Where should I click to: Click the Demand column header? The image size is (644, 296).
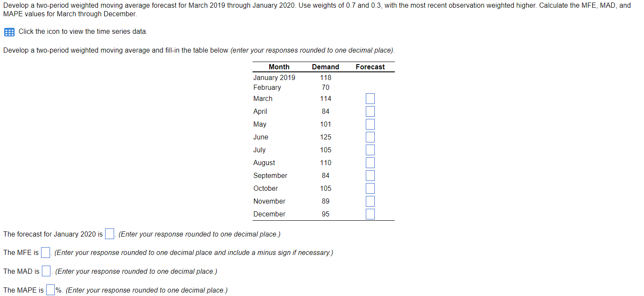pos(326,67)
